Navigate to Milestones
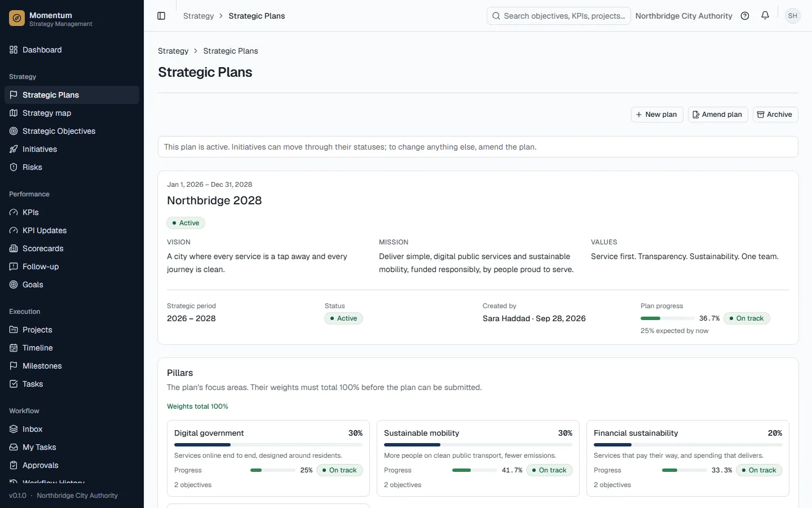Screen dimensions: 812x508 72,366
